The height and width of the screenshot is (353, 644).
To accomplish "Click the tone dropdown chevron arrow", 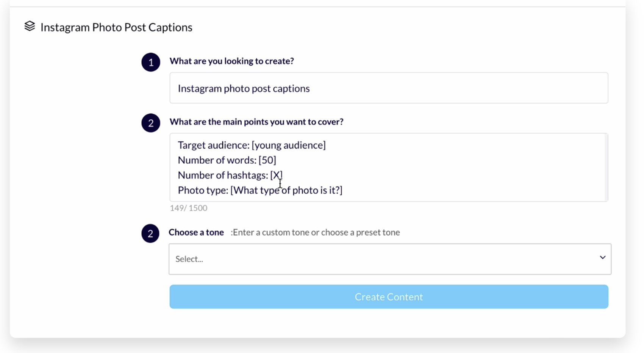I will pyautogui.click(x=602, y=258).
